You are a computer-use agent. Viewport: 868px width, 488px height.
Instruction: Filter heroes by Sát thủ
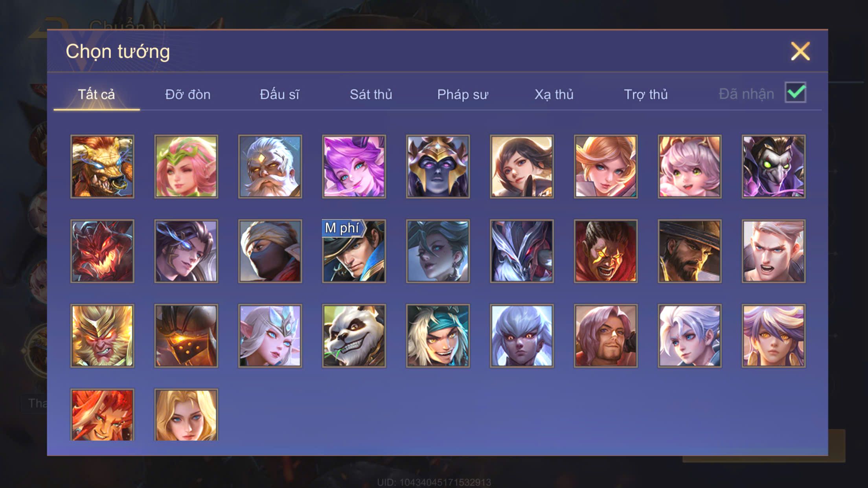pos(371,95)
